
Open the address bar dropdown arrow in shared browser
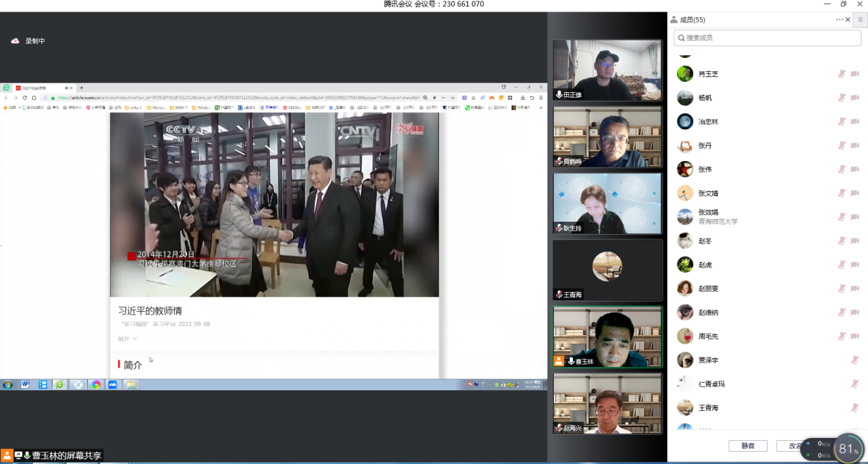click(x=452, y=98)
